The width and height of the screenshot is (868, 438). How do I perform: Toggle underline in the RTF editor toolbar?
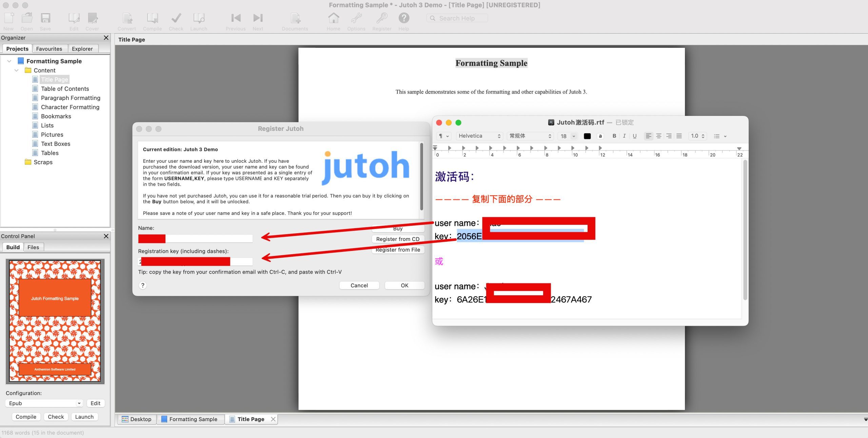click(634, 136)
